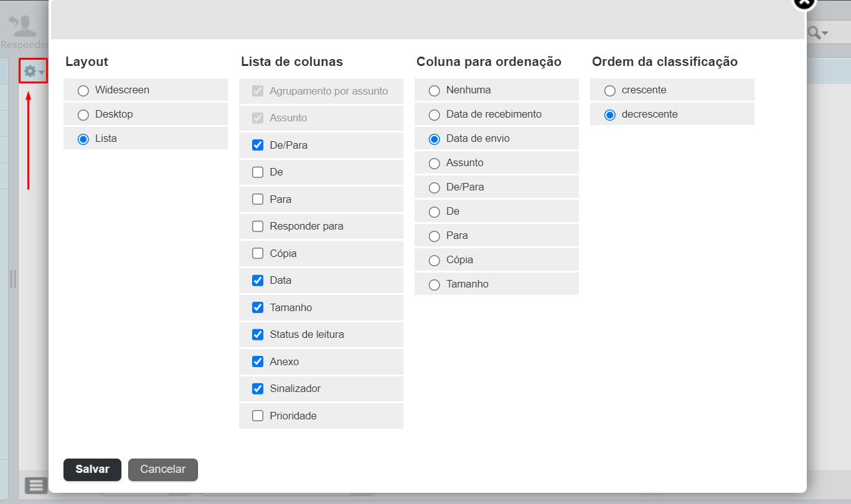Image resolution: width=851 pixels, height=504 pixels.
Task: Select the Widescreen layout option
Action: (83, 90)
